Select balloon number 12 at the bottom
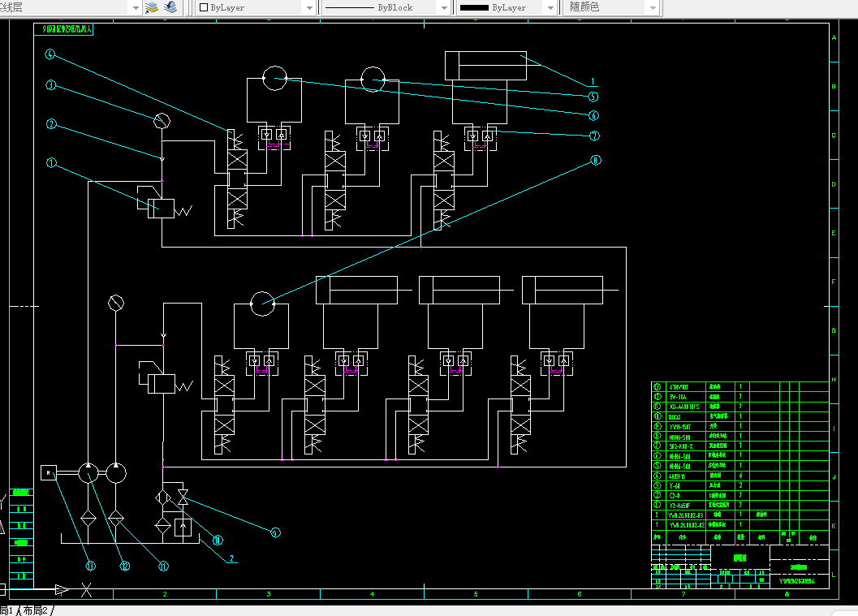Screen dimensions: 858x616 [x=125, y=566]
